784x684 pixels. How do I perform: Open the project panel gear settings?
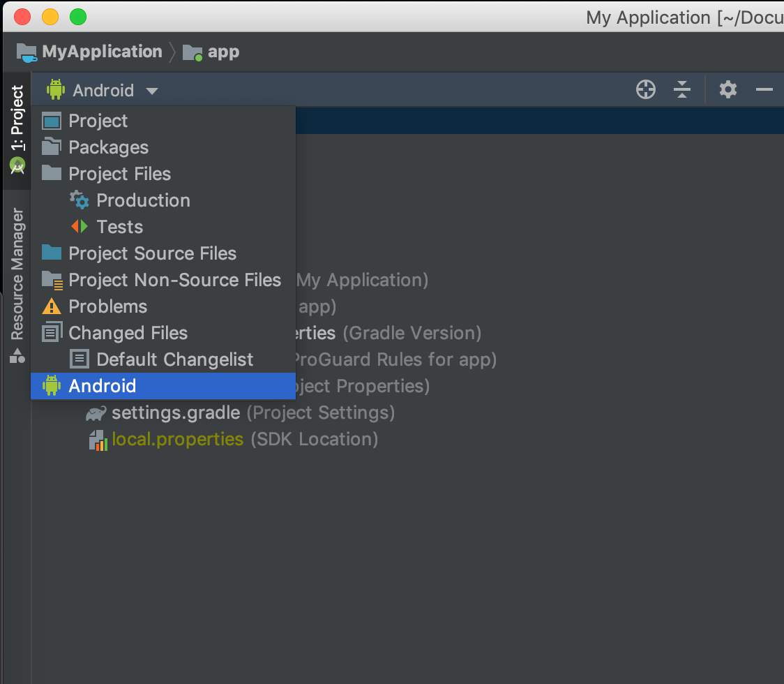click(728, 89)
